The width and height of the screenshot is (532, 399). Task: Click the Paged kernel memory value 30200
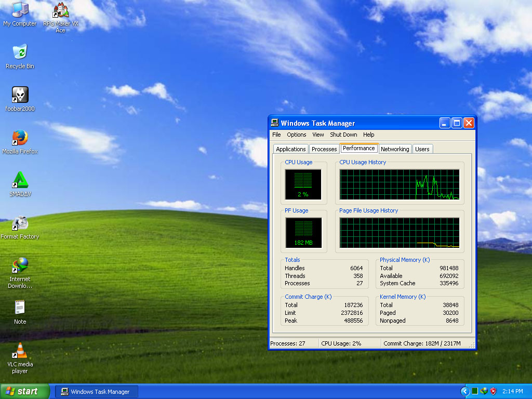(450, 313)
